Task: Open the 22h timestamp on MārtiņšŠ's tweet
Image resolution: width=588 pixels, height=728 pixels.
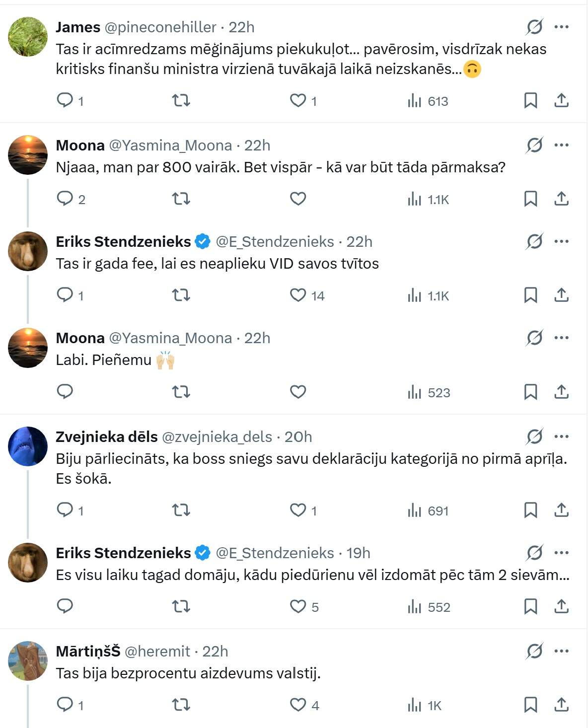Action: [x=215, y=652]
